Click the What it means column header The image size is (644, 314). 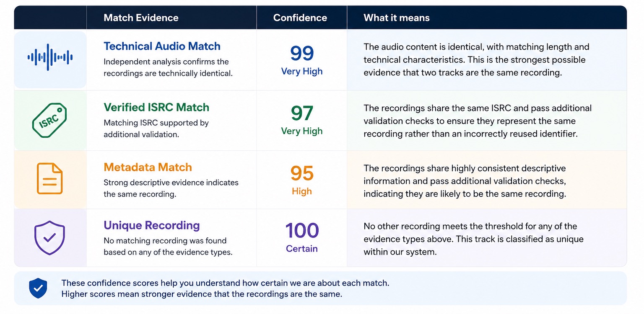(397, 18)
